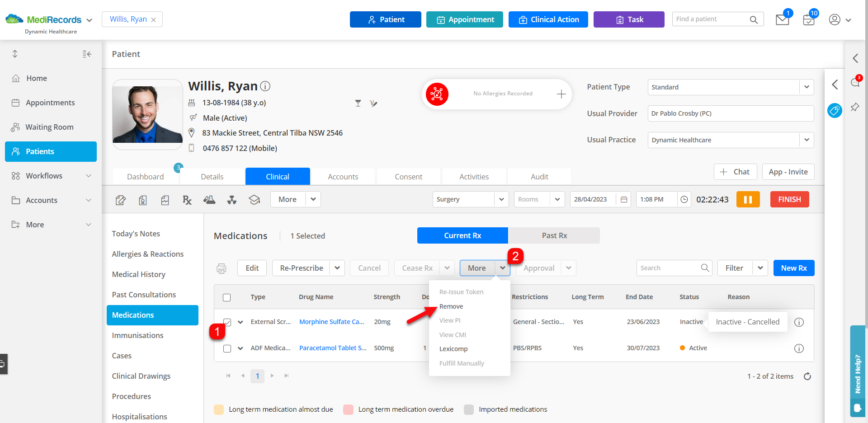The height and width of the screenshot is (423, 868).
Task: Tick the Paracetamol Tablet row checkbox
Action: point(227,348)
